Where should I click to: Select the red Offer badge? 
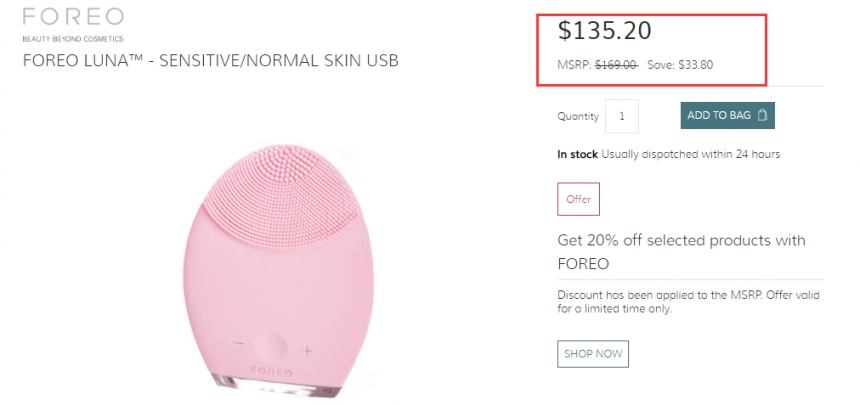pos(579,199)
